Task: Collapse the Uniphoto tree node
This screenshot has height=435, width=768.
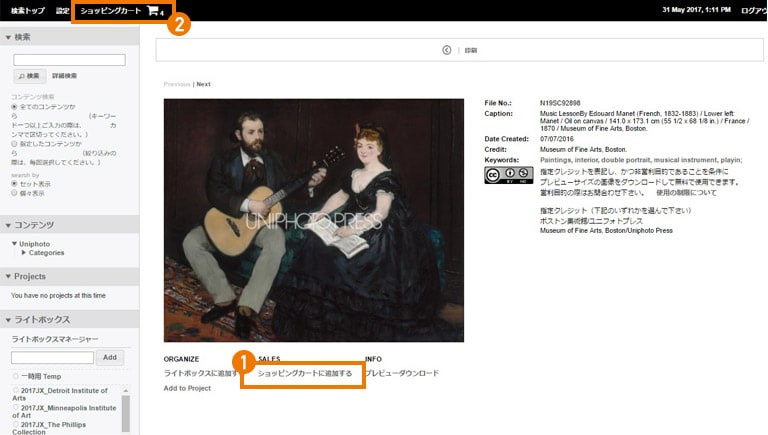Action: pyautogui.click(x=14, y=243)
